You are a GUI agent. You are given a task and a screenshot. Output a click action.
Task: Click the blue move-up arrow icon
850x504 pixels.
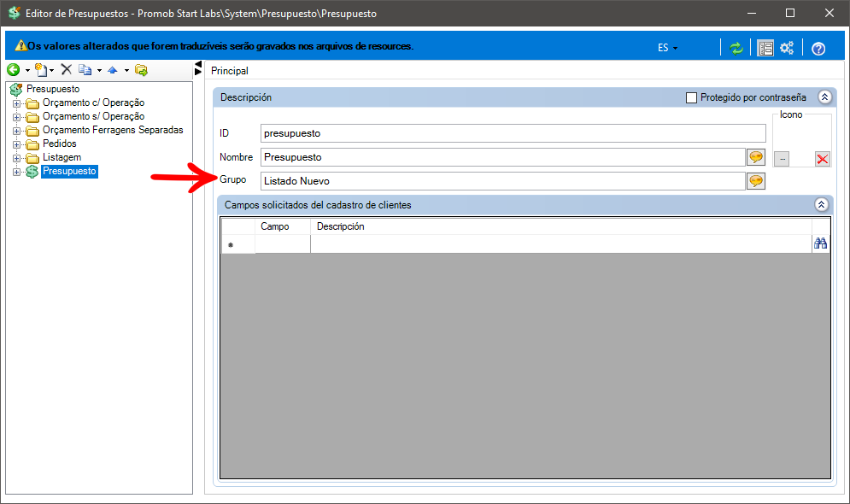(113, 69)
